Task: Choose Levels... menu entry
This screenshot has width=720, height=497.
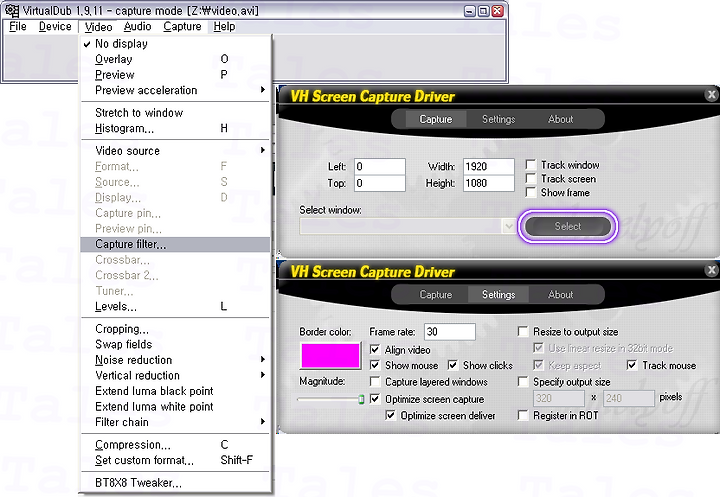Action: [x=175, y=306]
